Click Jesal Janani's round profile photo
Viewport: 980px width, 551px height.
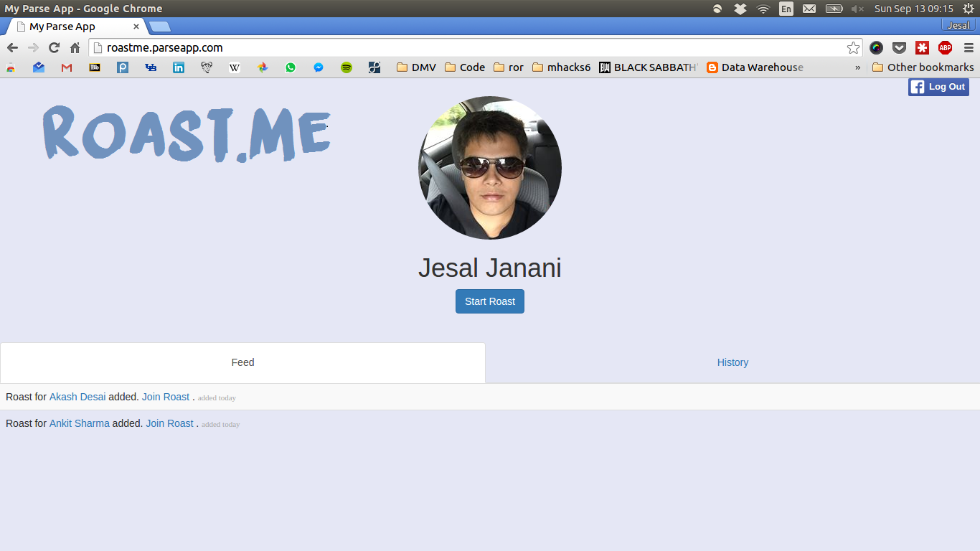tap(490, 168)
